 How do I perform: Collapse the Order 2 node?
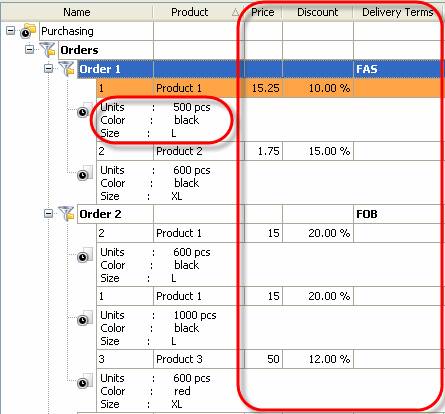49,213
